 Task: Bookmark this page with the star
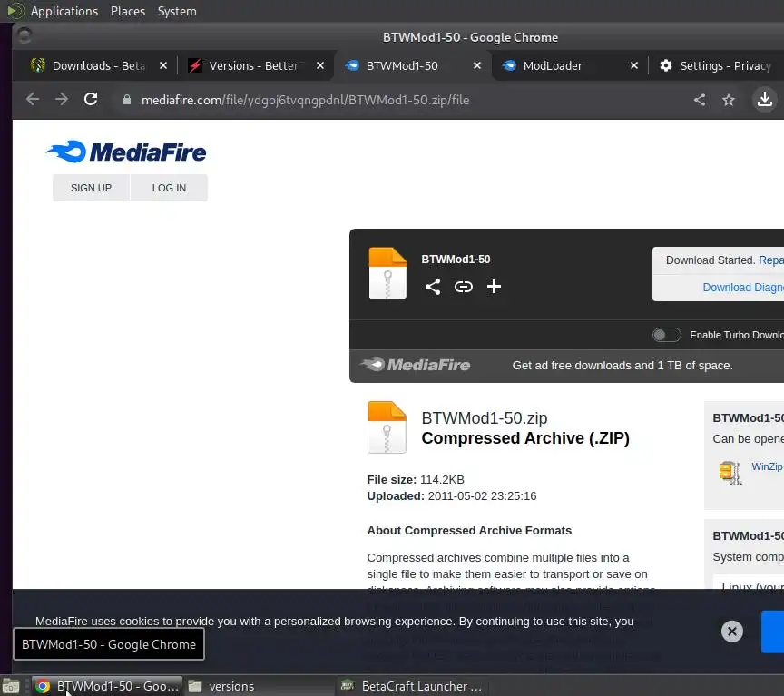(729, 100)
